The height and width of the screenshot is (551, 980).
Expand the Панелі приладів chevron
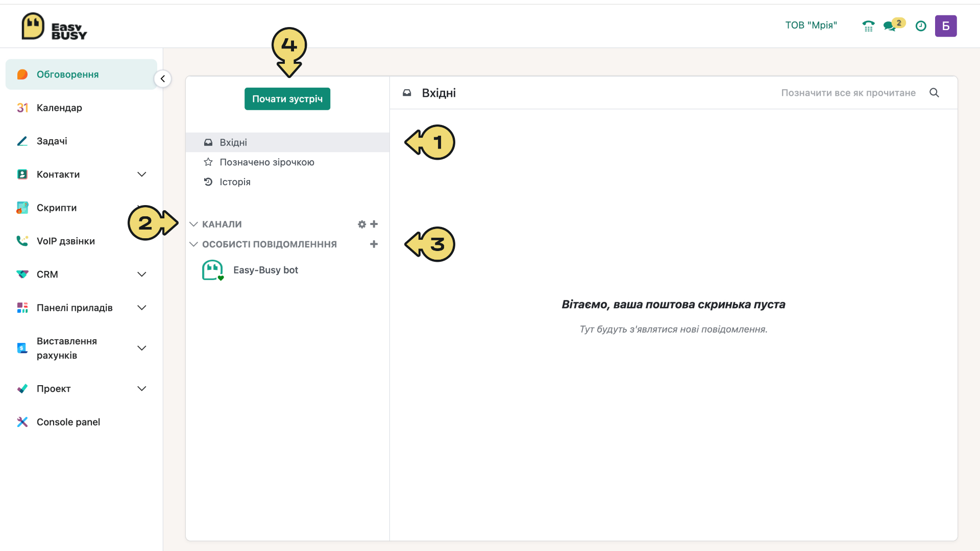(x=142, y=308)
